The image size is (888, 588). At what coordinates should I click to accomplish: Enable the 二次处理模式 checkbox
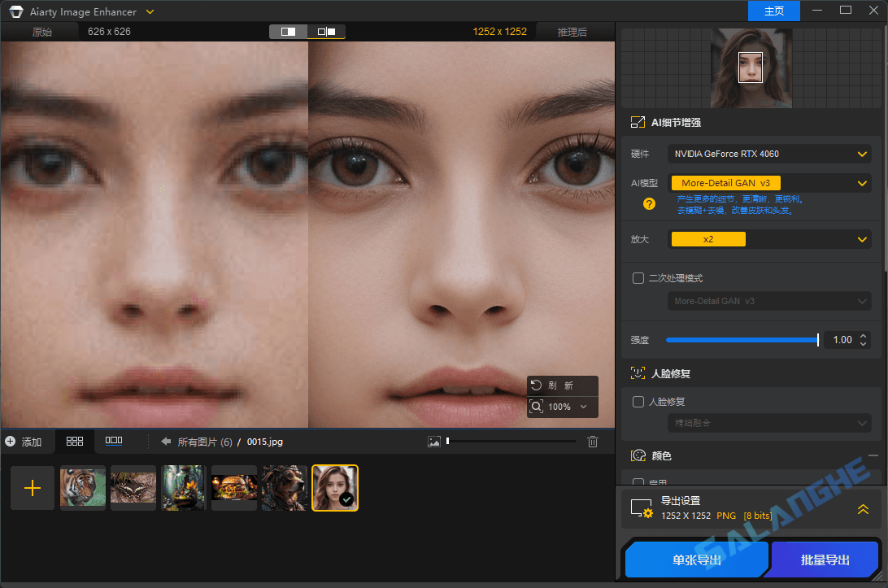[x=638, y=277]
